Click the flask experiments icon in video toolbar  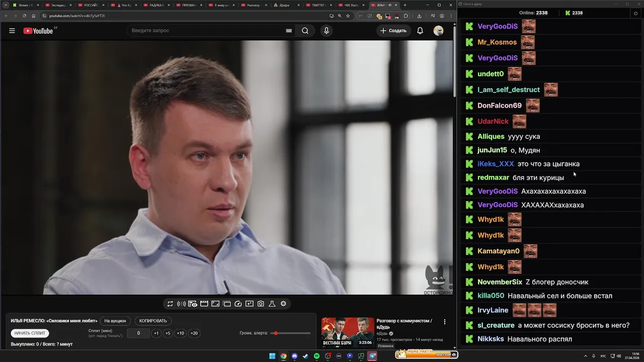point(272,304)
